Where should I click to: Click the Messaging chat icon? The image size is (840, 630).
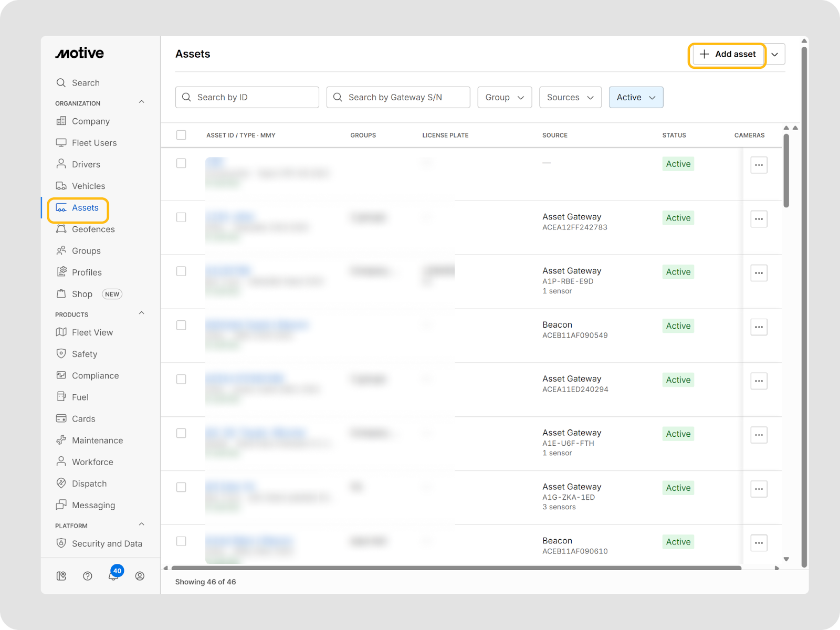click(x=61, y=505)
